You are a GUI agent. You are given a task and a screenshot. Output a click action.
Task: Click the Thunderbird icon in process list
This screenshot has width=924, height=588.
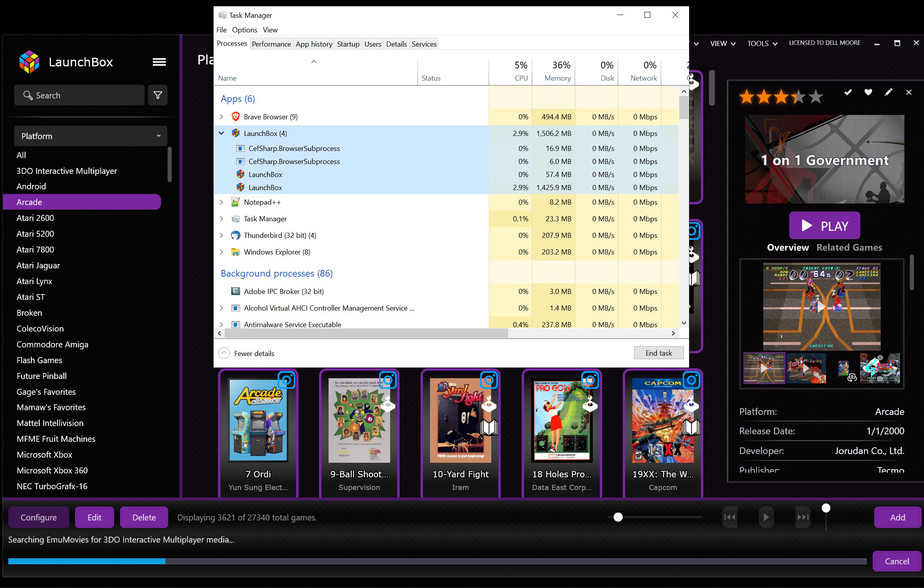pyautogui.click(x=235, y=235)
